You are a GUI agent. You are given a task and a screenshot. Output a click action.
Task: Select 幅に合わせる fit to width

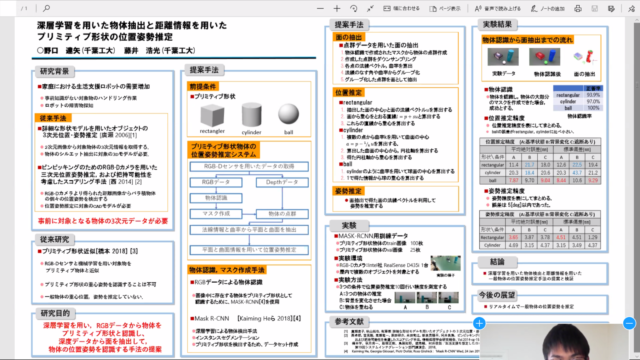[401, 9]
